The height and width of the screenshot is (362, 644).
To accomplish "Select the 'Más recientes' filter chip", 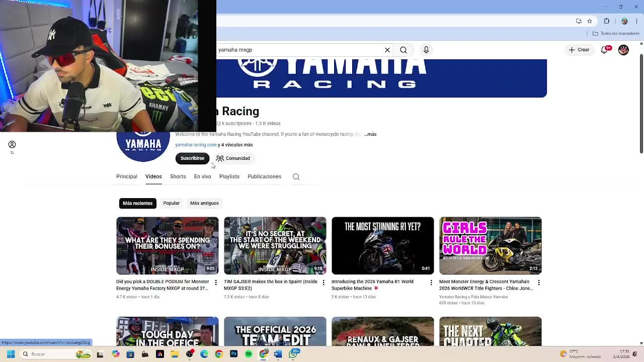I will click(137, 203).
